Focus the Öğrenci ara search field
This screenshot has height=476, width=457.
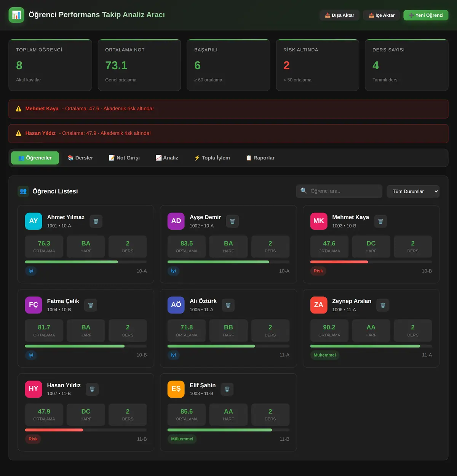339,191
